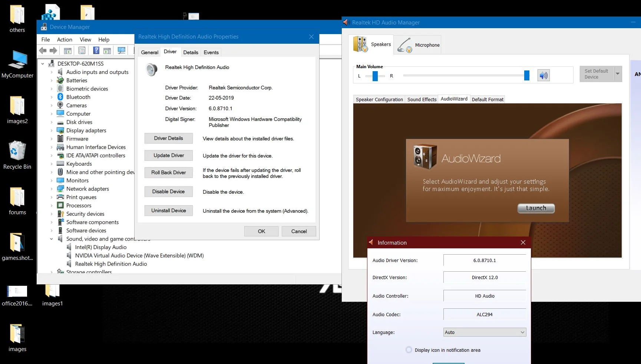This screenshot has width=641, height=364.
Task: Expand the Batteries node
Action: pos(52,80)
